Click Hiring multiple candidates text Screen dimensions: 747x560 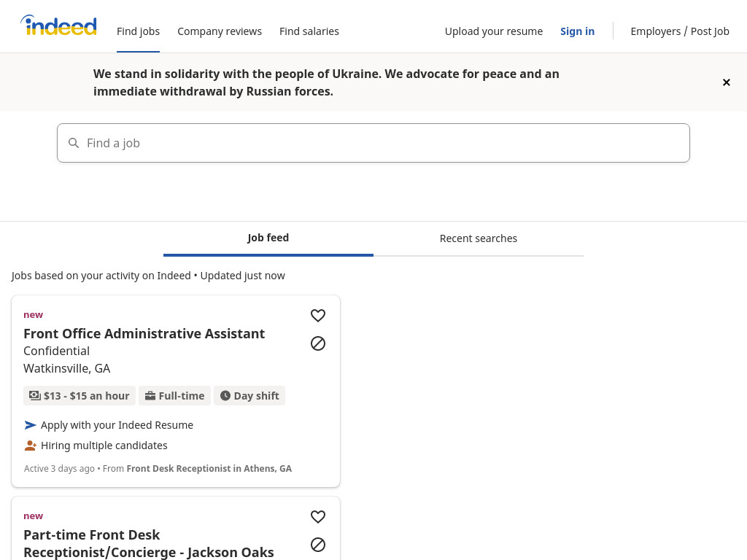[x=104, y=446]
